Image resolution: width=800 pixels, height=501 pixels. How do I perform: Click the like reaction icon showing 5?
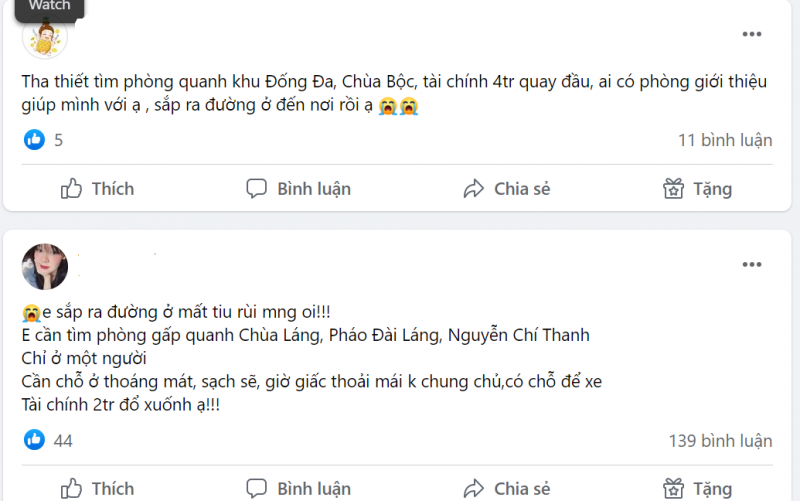point(34,140)
